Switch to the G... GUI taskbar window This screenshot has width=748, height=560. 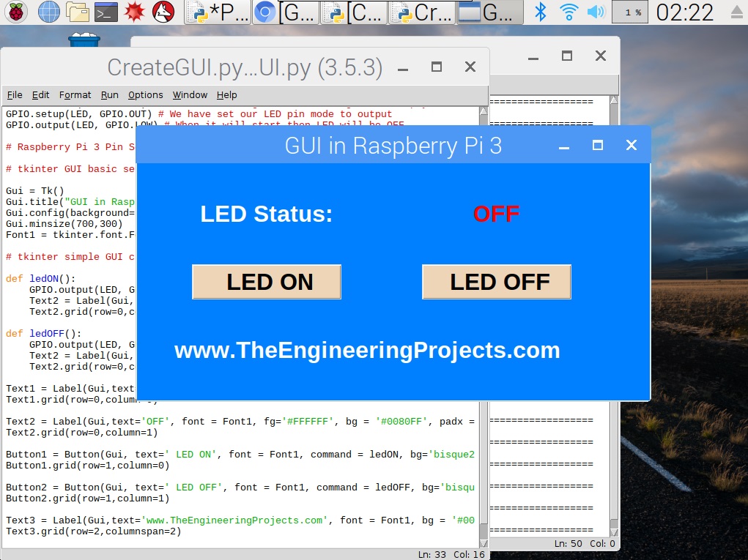click(490, 12)
